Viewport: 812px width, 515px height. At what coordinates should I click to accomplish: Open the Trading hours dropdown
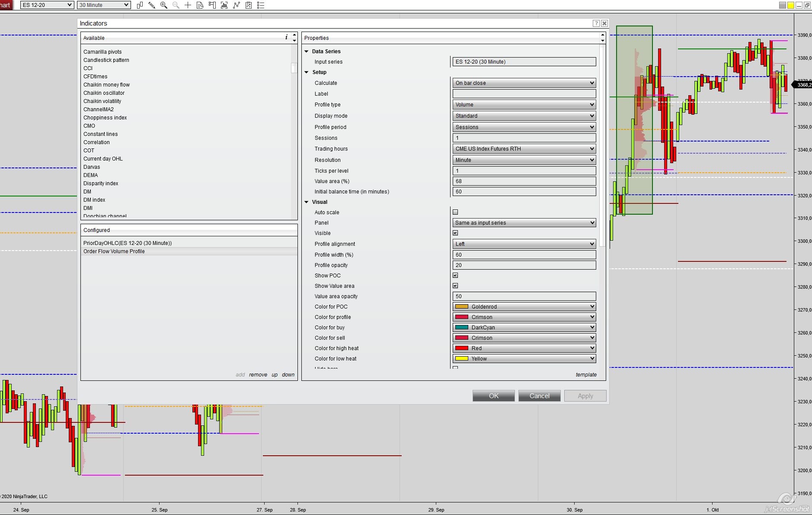[x=524, y=149]
